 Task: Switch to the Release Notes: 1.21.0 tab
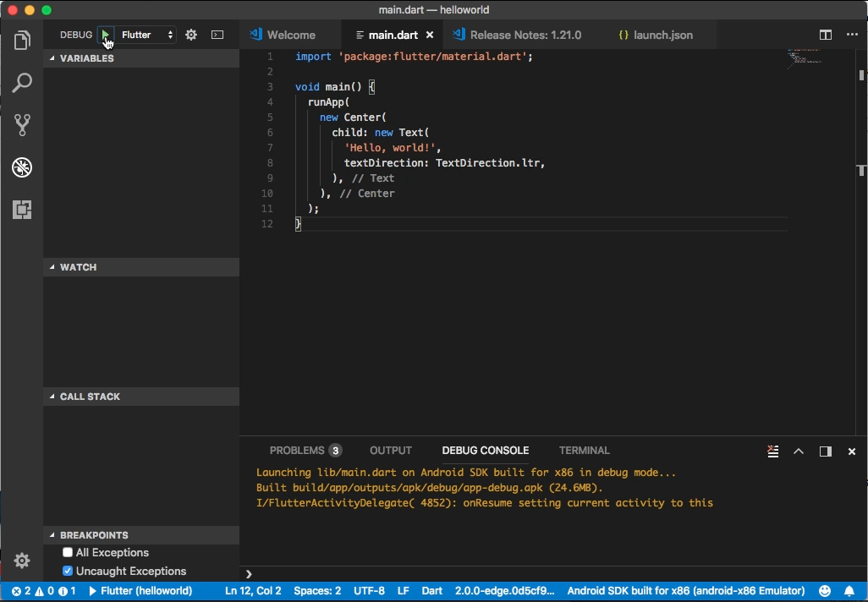(525, 35)
